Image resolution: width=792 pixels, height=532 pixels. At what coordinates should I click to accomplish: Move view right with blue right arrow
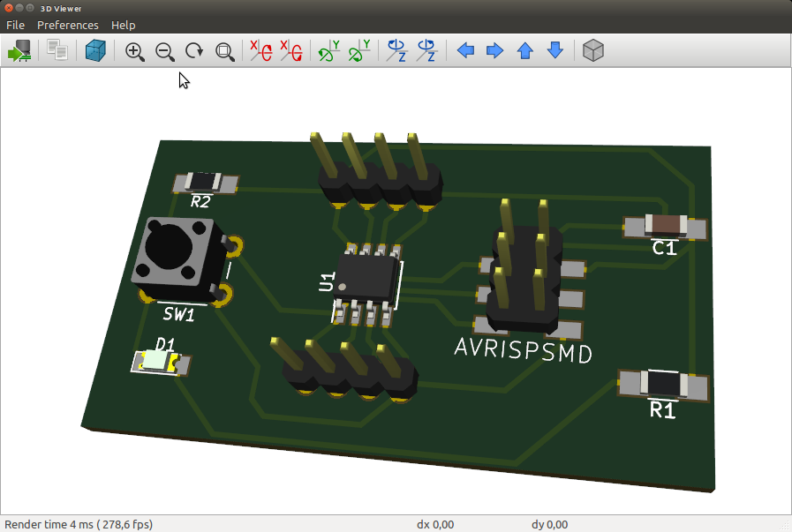point(495,50)
